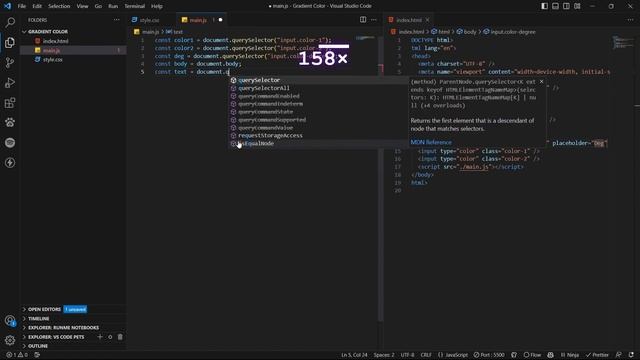Select isEqualNode from the suggestion list
This screenshot has height=360, width=640.
coord(318,143)
